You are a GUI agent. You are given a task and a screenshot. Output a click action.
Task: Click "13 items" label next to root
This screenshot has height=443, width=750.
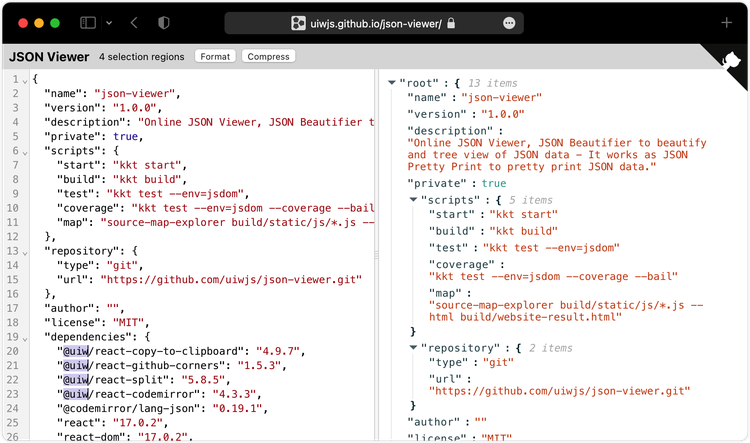pyautogui.click(x=493, y=83)
